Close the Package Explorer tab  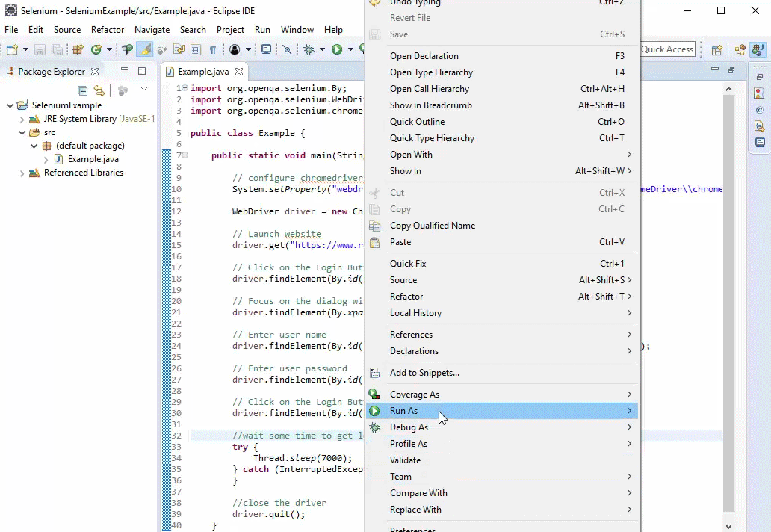(x=95, y=71)
